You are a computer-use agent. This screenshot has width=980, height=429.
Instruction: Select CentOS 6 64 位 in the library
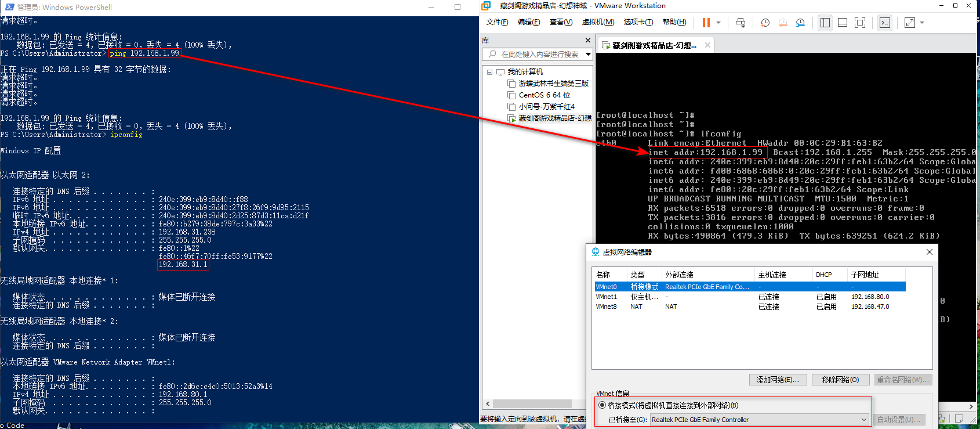539,95
